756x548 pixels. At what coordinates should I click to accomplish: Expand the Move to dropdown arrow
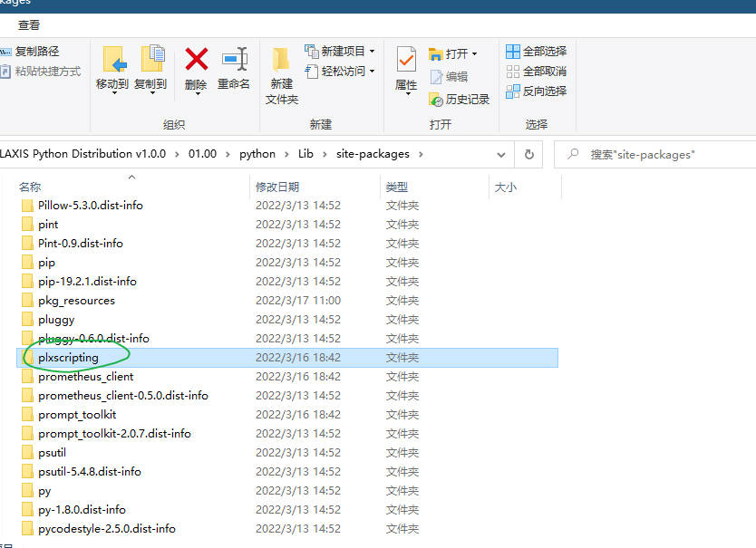[x=114, y=92]
